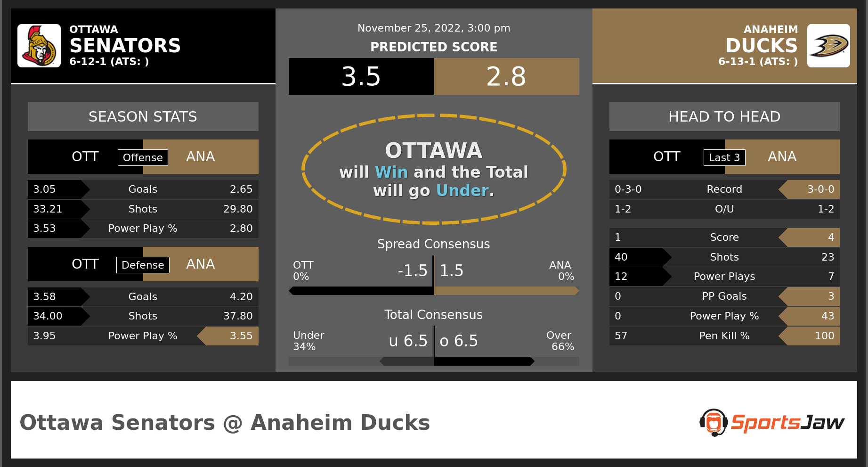Click the offense Goals stat row
Image resolution: width=868 pixels, height=467 pixels.
point(143,189)
